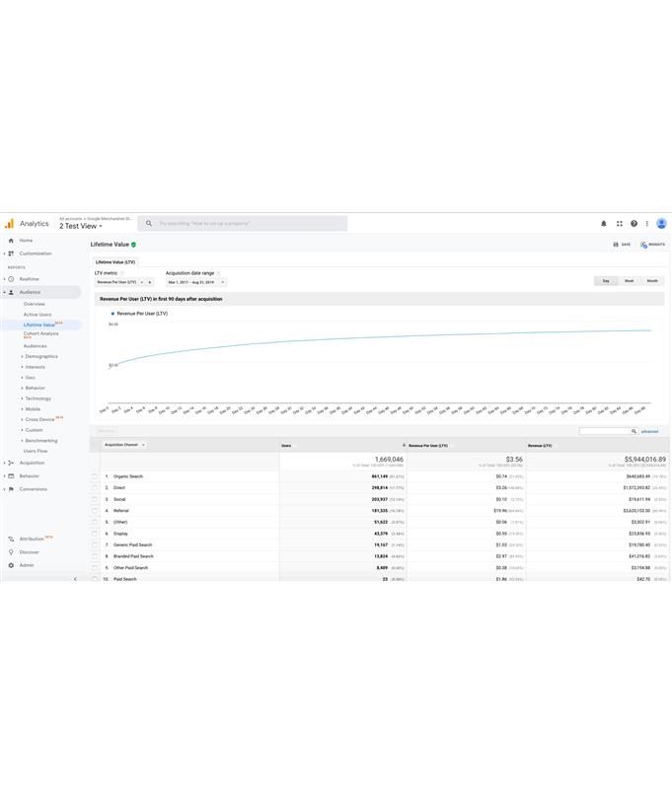
Task: Open the three-dot more options menu
Action: tap(647, 224)
